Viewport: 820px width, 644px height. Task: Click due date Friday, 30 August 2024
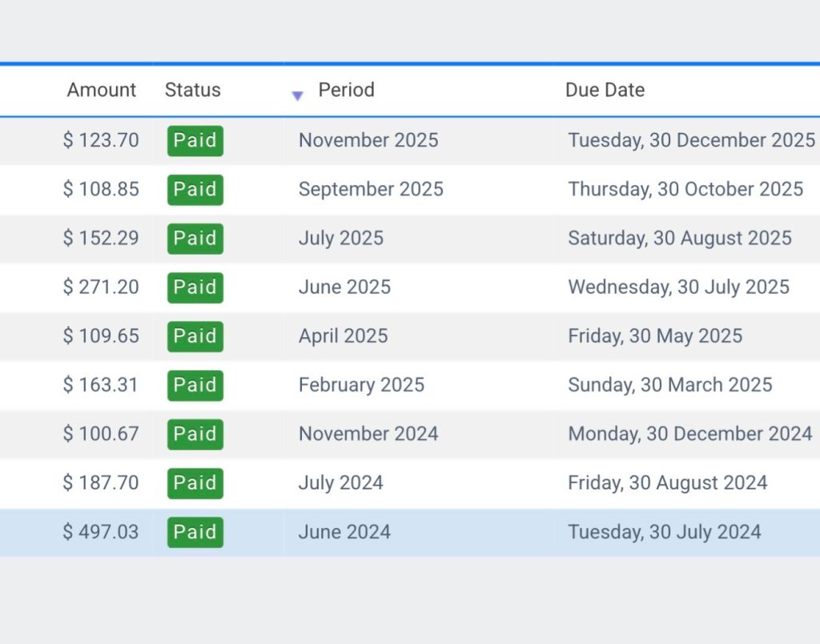click(x=668, y=483)
